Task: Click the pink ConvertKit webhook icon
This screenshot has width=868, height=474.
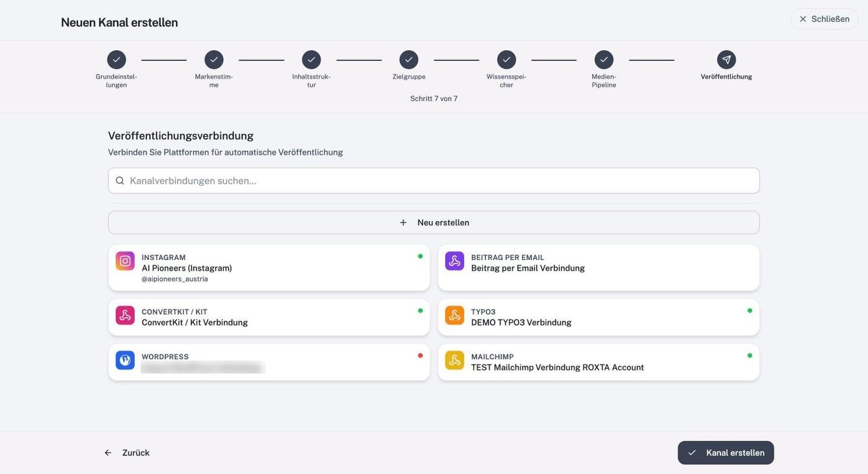Action: (x=125, y=315)
